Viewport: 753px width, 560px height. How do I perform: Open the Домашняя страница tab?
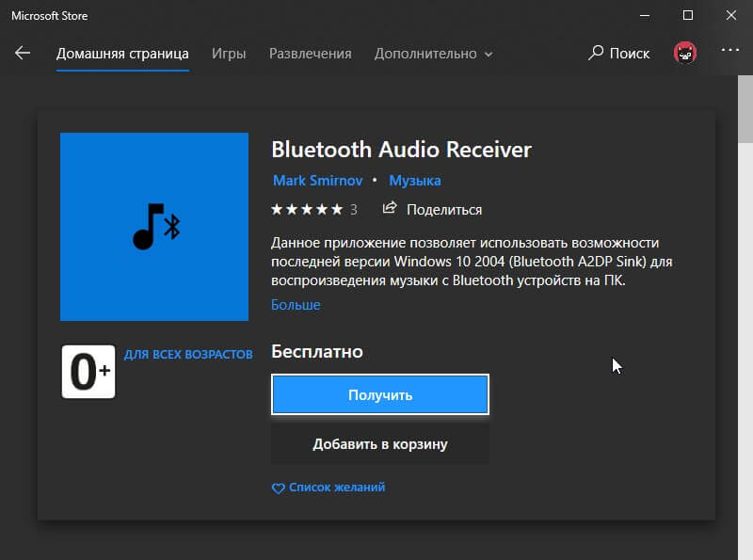pos(122,54)
